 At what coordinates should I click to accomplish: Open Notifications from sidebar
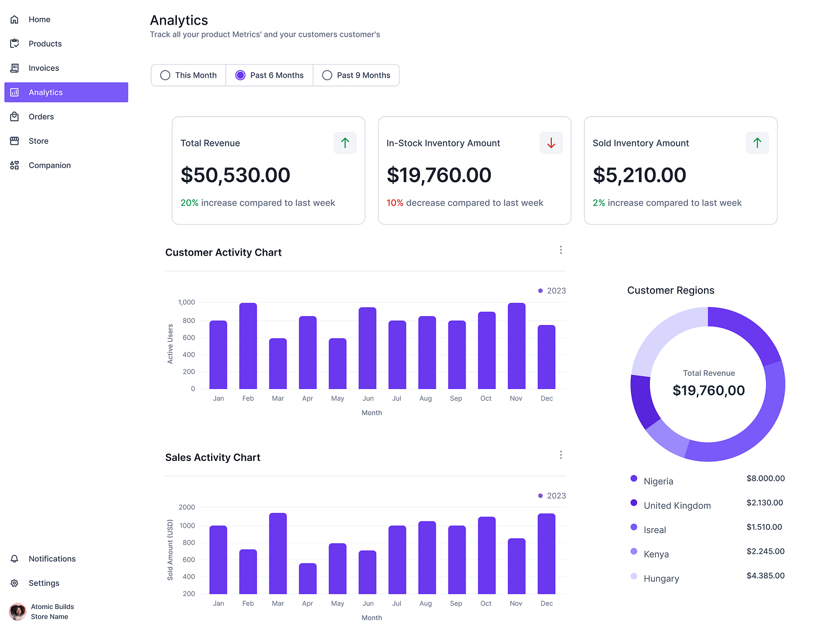[x=66, y=559]
